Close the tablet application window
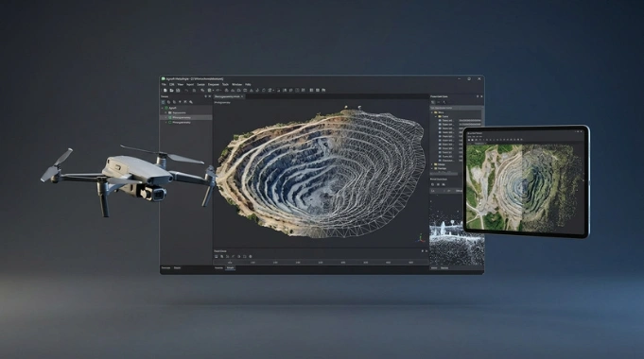This screenshot has height=359, width=644. click(x=582, y=131)
